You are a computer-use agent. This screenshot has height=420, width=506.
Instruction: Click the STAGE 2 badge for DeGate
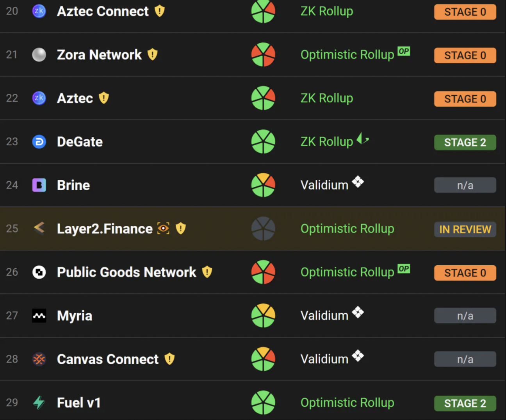[465, 143]
